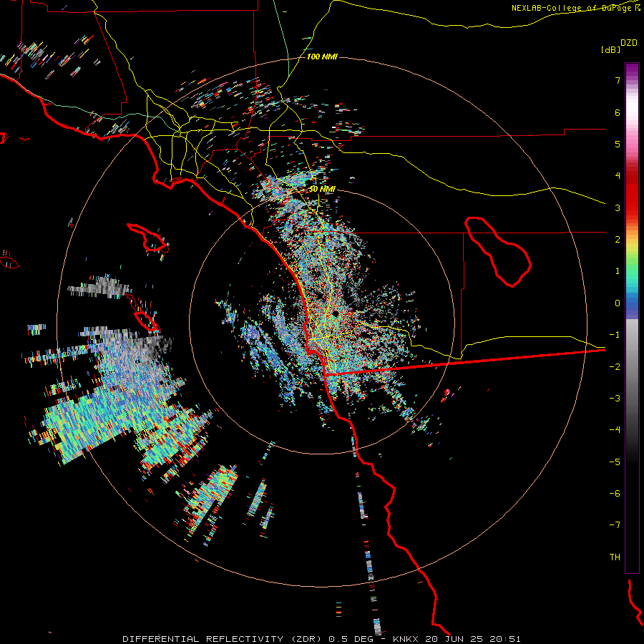The width and height of the screenshot is (644, 644).
Task: Click the red band of the ZDR color bar
Action: click(632, 191)
